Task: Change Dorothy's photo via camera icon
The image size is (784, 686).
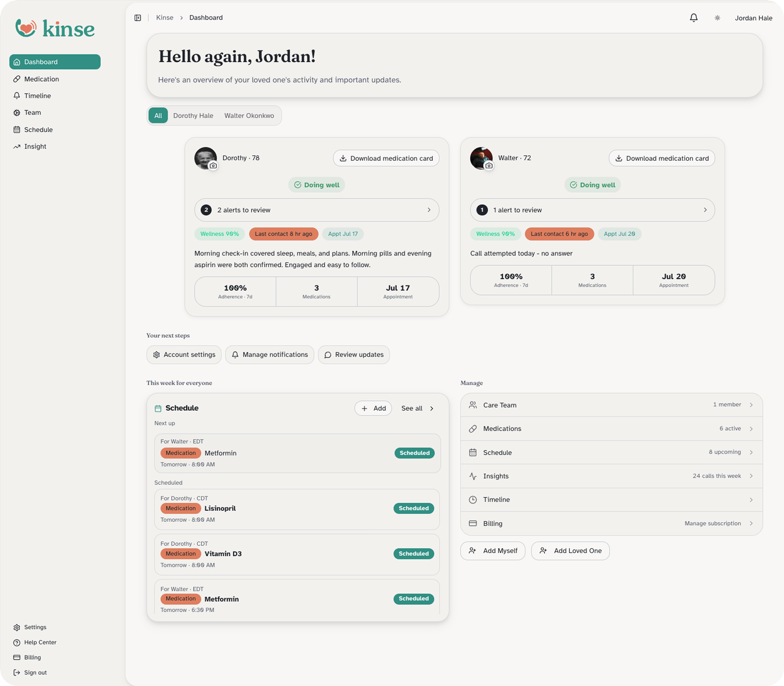Action: [213, 166]
